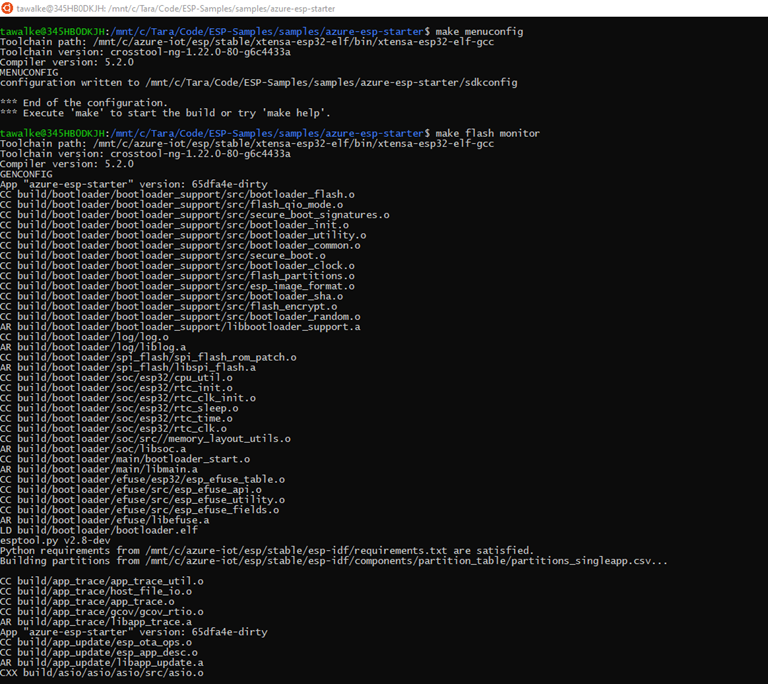This screenshot has height=684, width=768.
Task: Click the 'app_trace/app_trace.o' build line
Action: point(87,602)
